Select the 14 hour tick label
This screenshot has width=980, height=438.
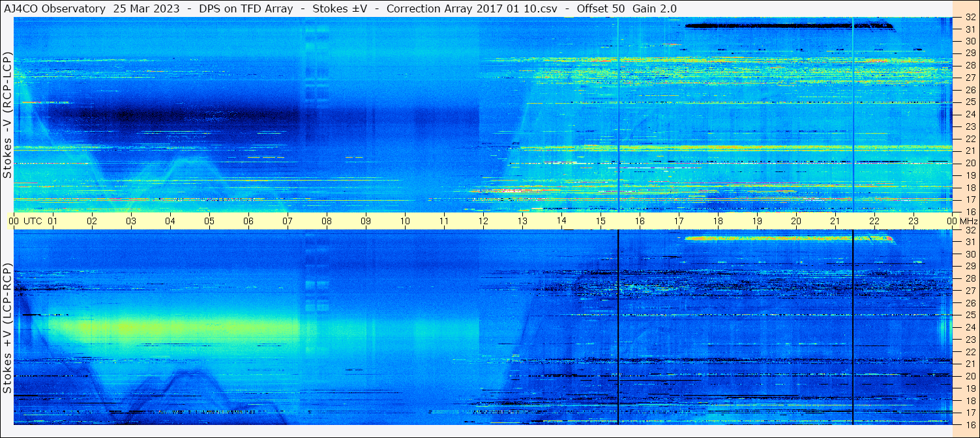click(561, 221)
